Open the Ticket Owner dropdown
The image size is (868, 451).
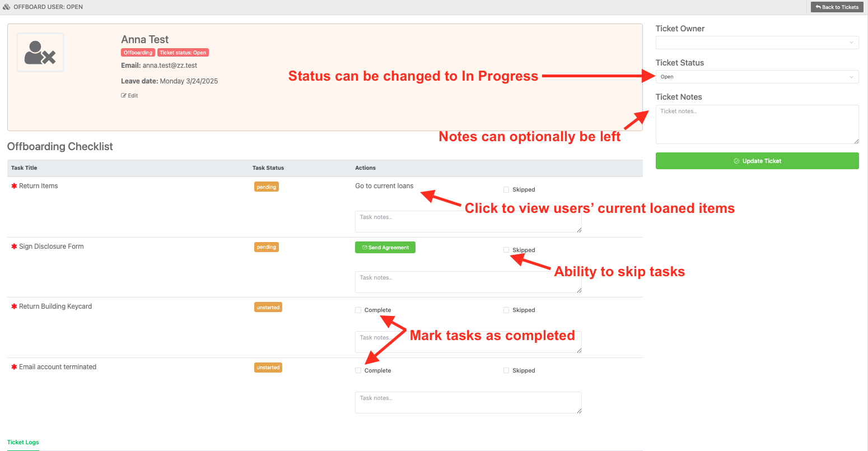[x=757, y=43]
